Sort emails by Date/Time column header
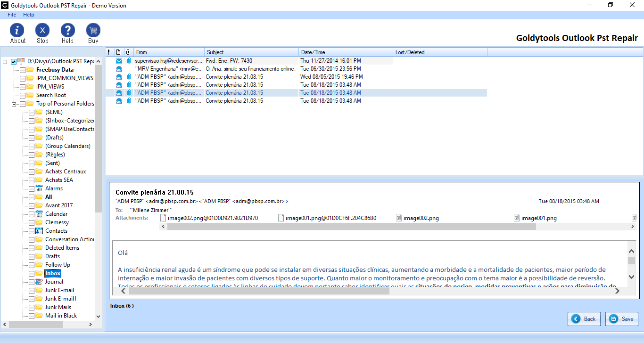Image resolution: width=644 pixels, height=343 pixels. [346, 52]
